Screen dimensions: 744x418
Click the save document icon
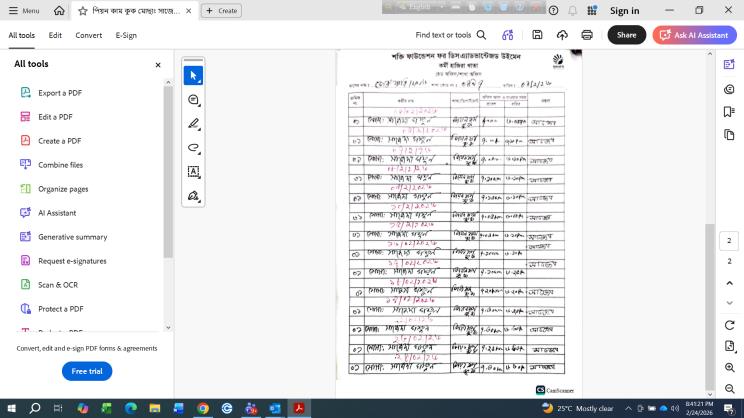click(537, 35)
